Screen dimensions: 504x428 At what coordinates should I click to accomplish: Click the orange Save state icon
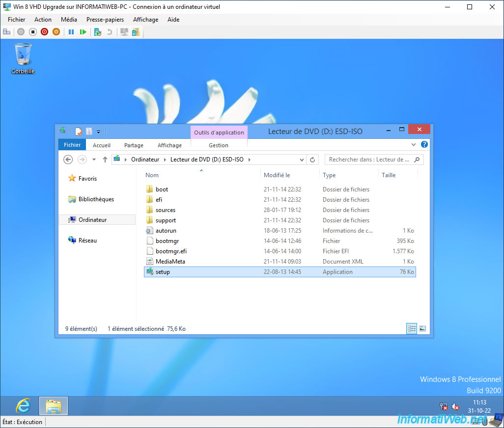click(x=56, y=32)
